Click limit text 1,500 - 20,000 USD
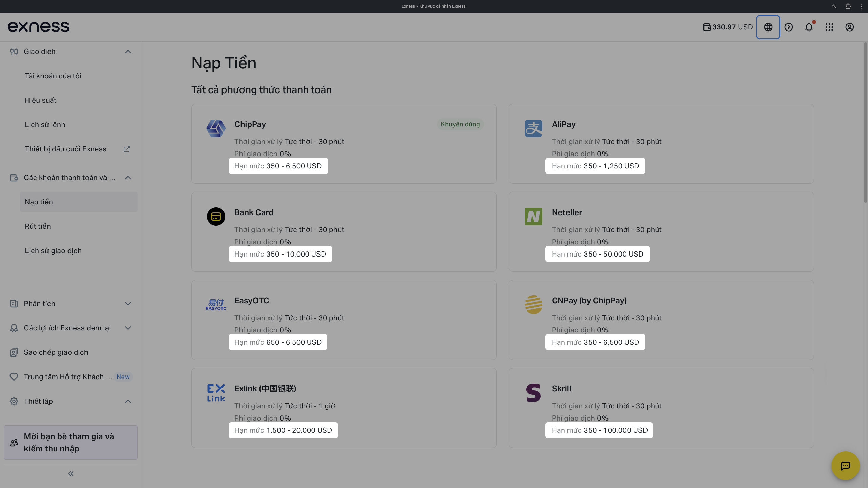868x488 pixels. (299, 430)
